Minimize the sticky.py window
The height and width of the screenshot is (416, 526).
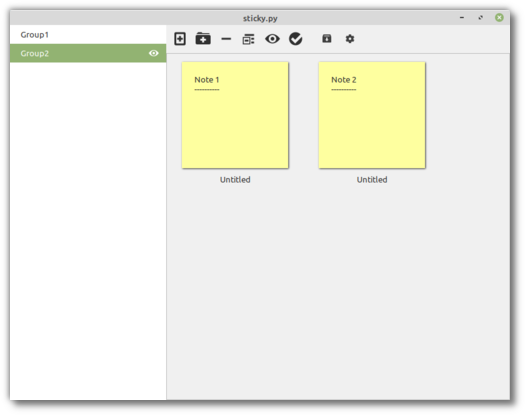(x=462, y=17)
